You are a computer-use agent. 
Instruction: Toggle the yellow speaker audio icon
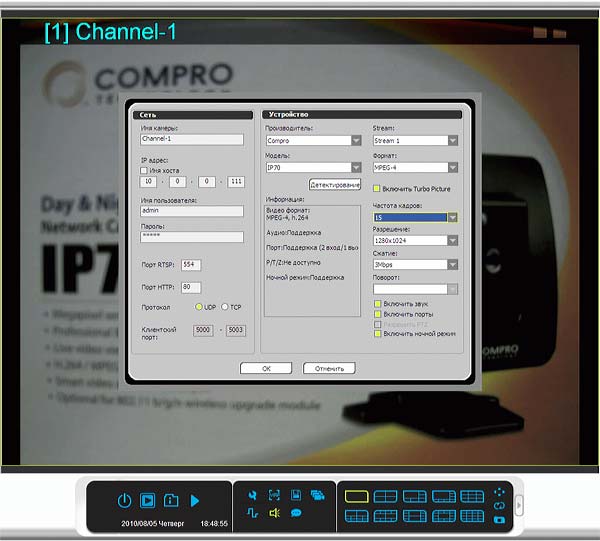(274, 513)
